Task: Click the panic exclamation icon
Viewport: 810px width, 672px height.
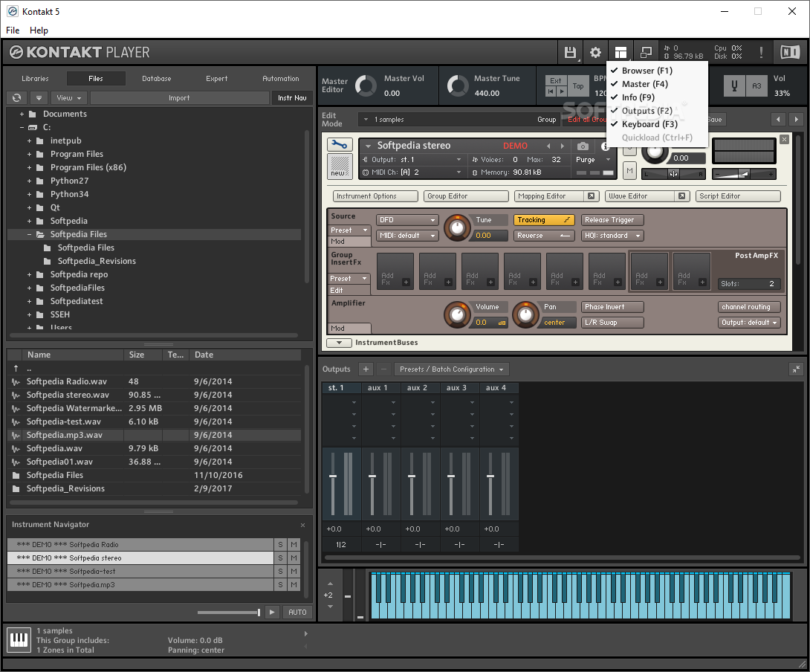Action: pos(761,52)
